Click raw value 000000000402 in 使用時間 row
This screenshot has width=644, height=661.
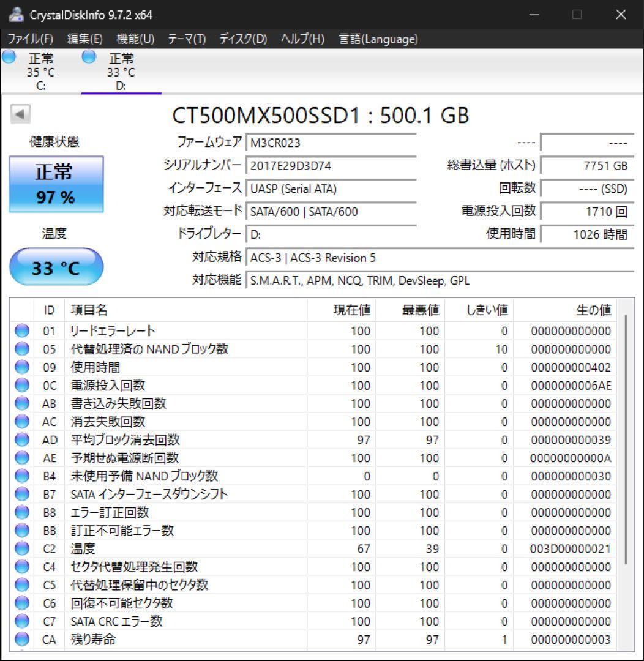571,367
